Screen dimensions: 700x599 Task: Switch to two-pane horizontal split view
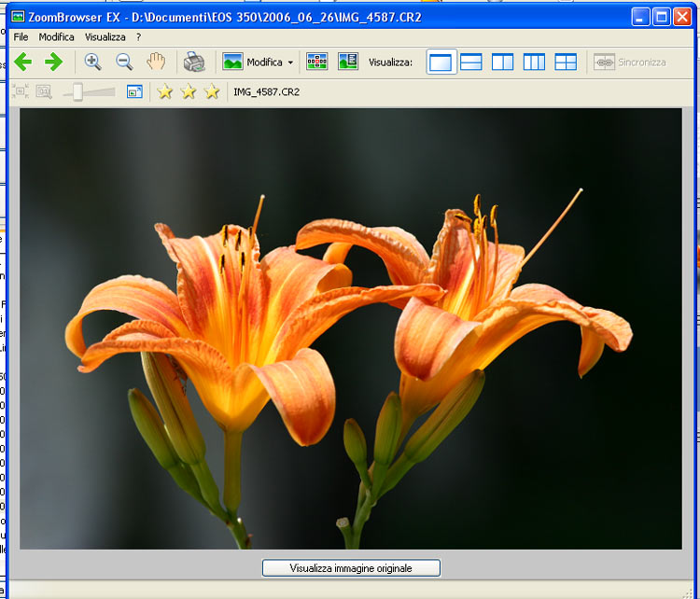(471, 63)
